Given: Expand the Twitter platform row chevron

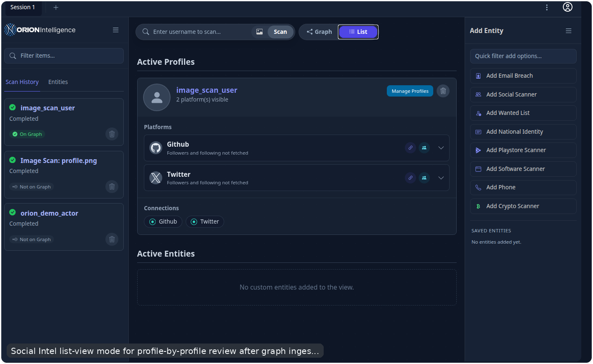Looking at the screenshot, I should tap(441, 178).
